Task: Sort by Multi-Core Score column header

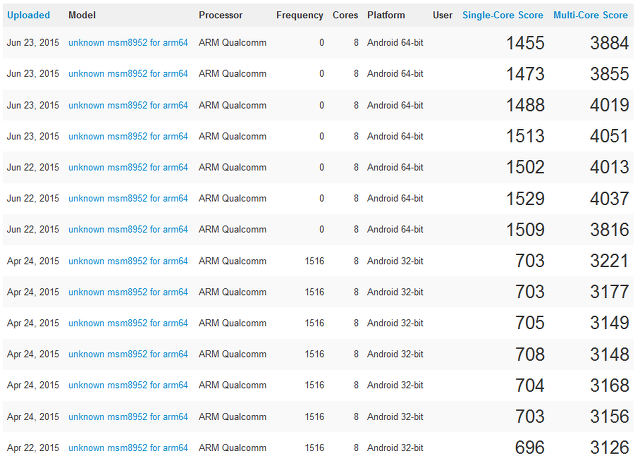Action: (590, 15)
